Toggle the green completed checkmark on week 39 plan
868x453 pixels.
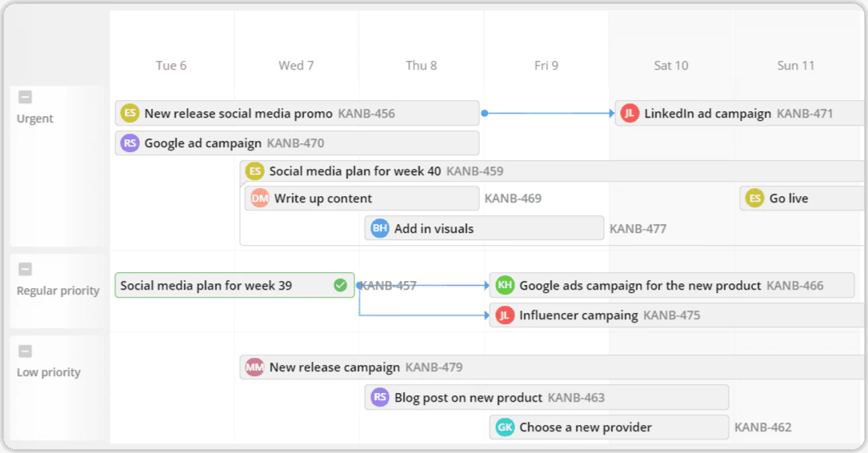341,285
